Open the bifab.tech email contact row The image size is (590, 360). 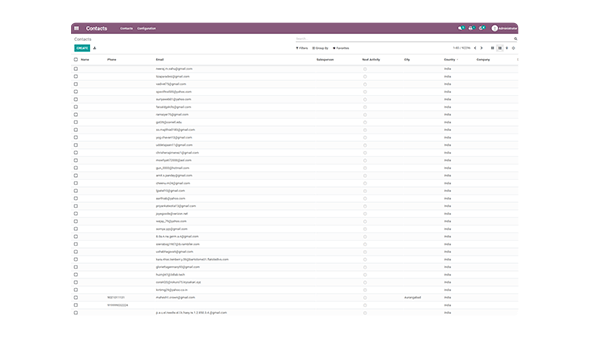(x=295, y=275)
